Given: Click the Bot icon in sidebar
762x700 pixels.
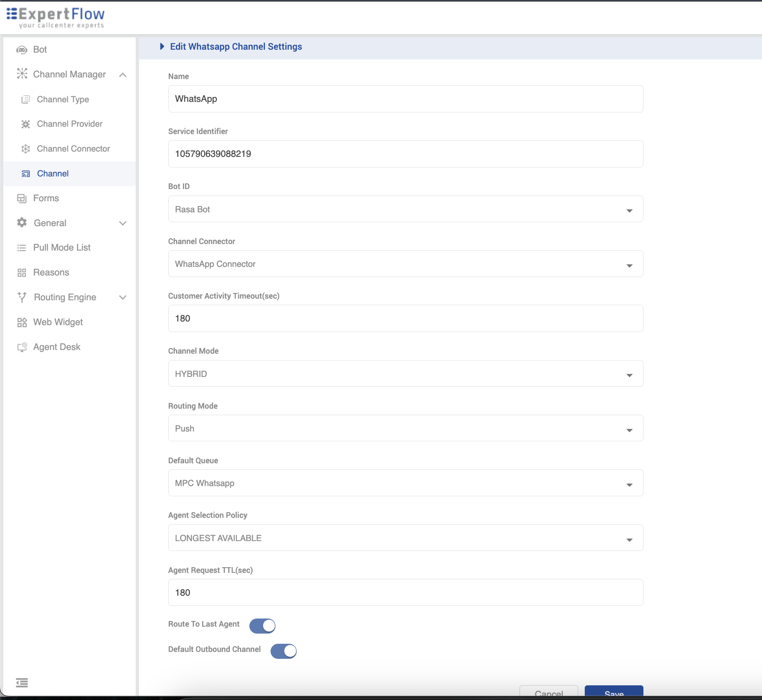Looking at the screenshot, I should coord(22,50).
